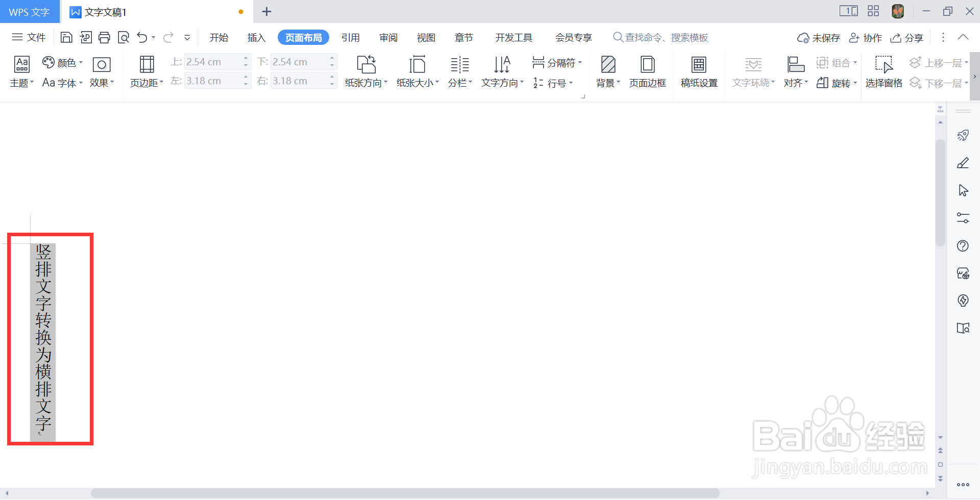This screenshot has width=980, height=500.
Task: Click the 背景 background icon
Action: click(x=608, y=64)
